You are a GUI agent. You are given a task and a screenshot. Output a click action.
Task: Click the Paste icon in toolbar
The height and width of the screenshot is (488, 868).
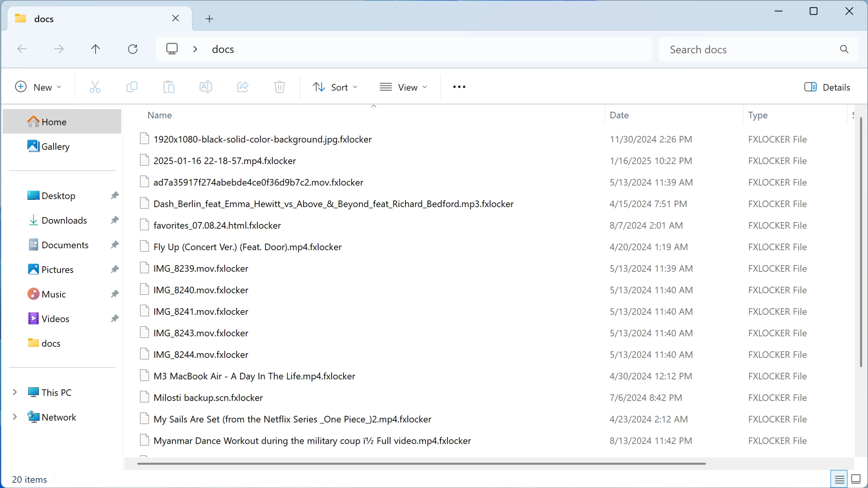[x=169, y=87]
